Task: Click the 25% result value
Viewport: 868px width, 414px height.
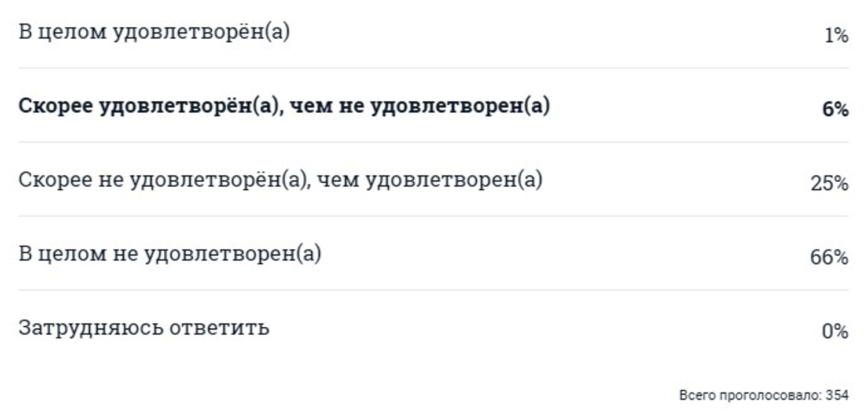Action: tap(830, 184)
